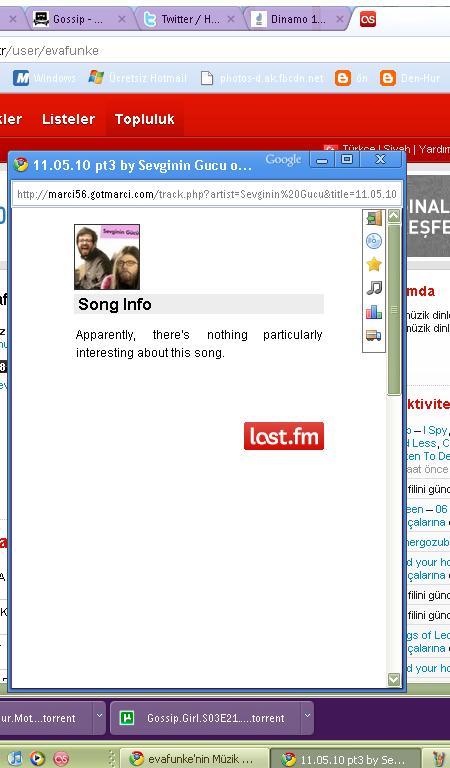Open the photos-d.ak.fbcdn.net bookmark
This screenshot has width=450, height=768.
[x=262, y=78]
